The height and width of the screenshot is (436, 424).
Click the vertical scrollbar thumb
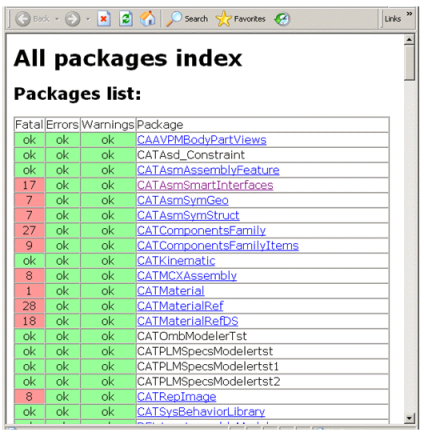[x=409, y=63]
